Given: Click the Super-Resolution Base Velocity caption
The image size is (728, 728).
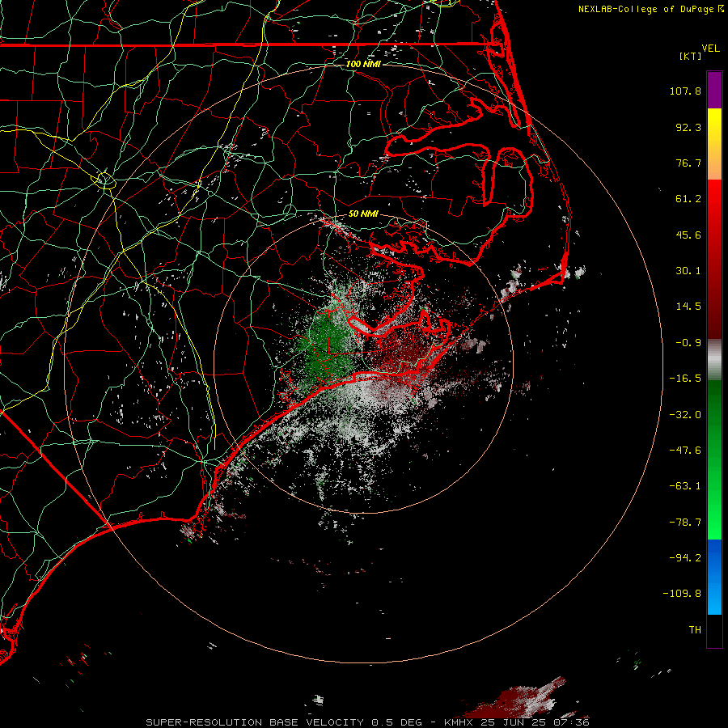Looking at the screenshot, I should pyautogui.click(x=367, y=722).
